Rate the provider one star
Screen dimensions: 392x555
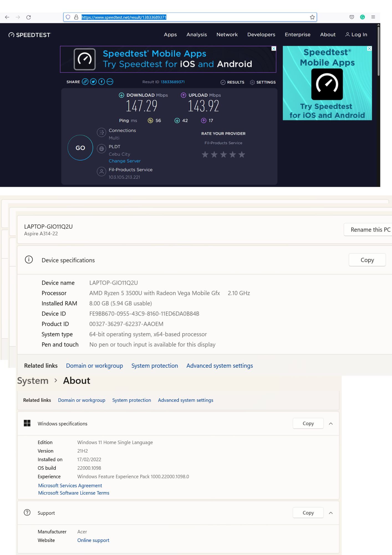(x=205, y=155)
